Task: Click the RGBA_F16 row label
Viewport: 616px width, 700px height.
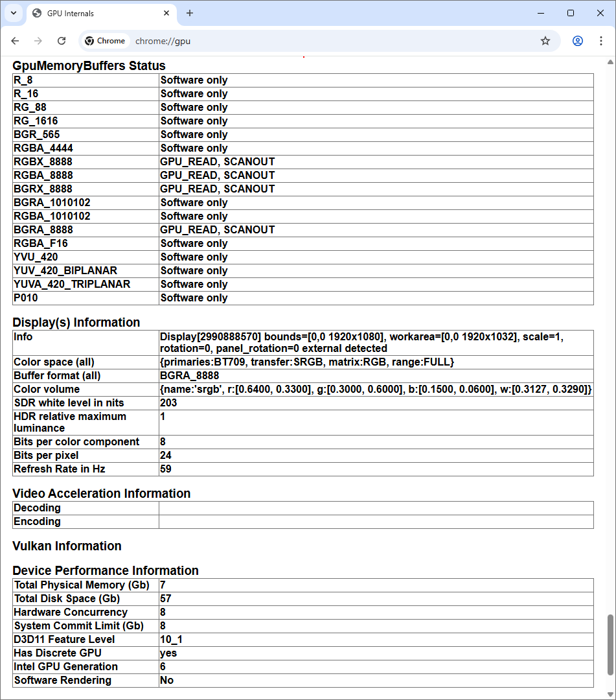Action: [41, 244]
